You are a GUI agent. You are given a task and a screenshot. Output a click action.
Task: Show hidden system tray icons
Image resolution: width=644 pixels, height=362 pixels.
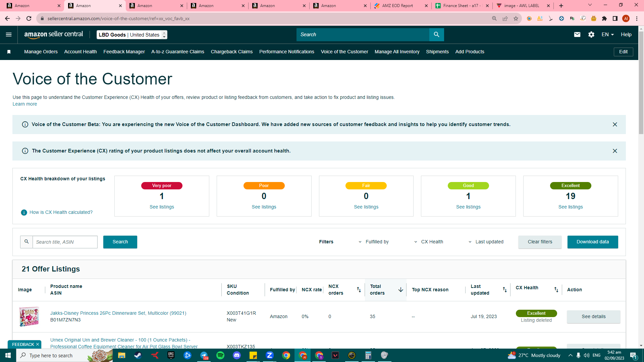point(571,355)
